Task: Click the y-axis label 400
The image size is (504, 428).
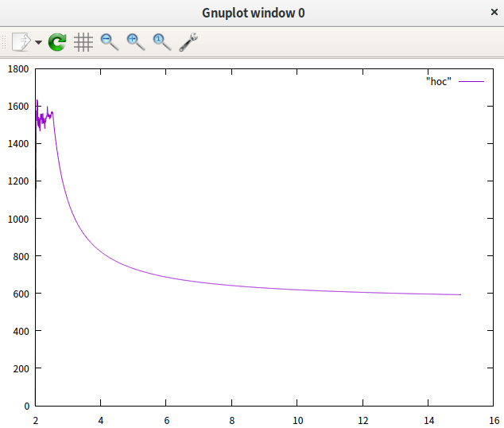Action: (21, 332)
